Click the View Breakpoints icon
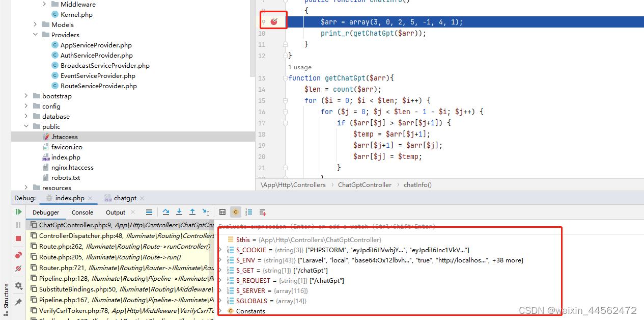This screenshot has width=644, height=320. coord(19,254)
